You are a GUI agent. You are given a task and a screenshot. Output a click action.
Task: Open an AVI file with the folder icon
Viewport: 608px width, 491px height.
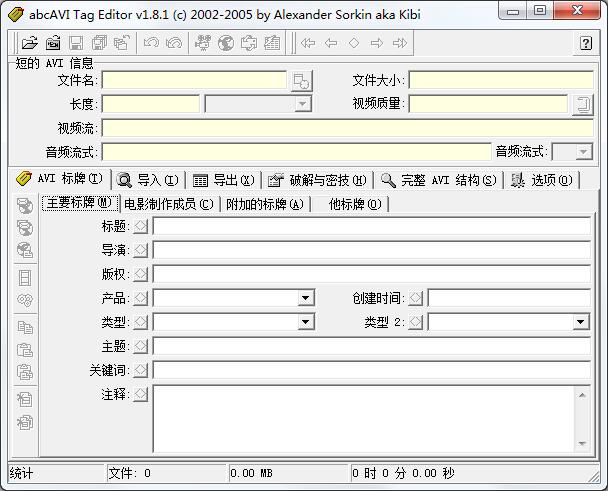[29, 43]
